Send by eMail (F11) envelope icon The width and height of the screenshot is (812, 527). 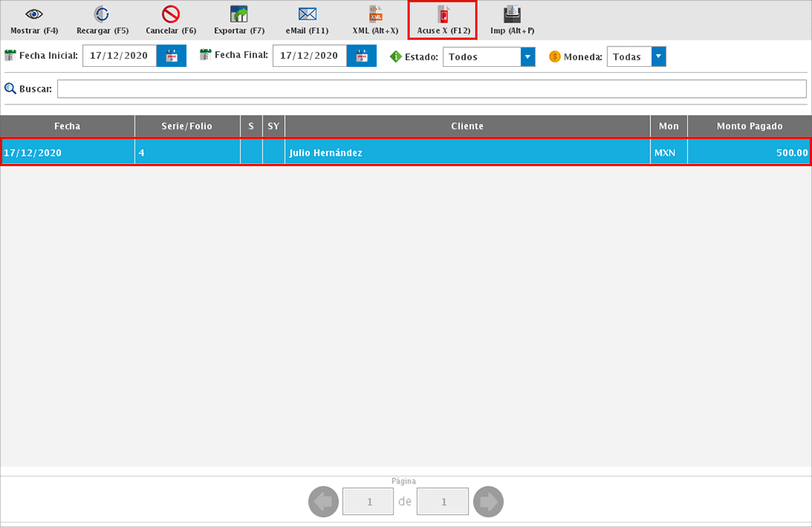[x=307, y=15]
